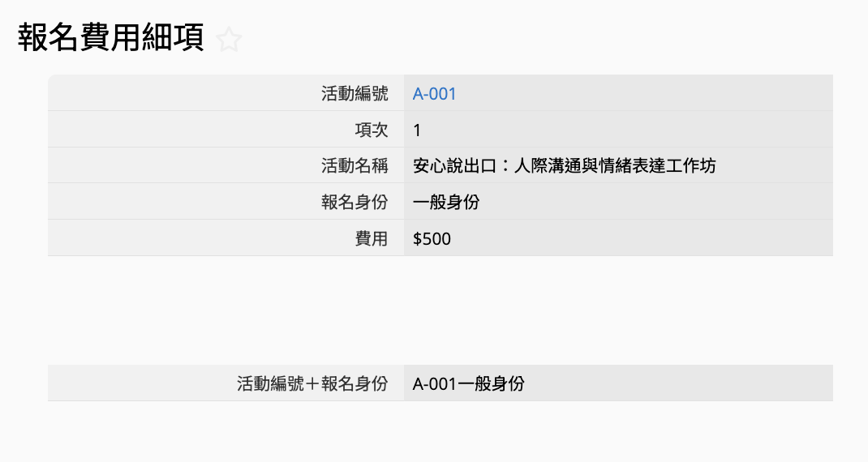The height and width of the screenshot is (462, 868).
Task: Click the 活動名稱 field label
Action: tap(355, 166)
